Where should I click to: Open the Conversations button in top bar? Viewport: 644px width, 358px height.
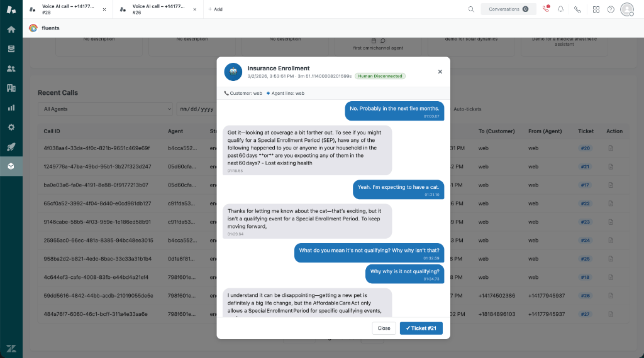[508, 9]
